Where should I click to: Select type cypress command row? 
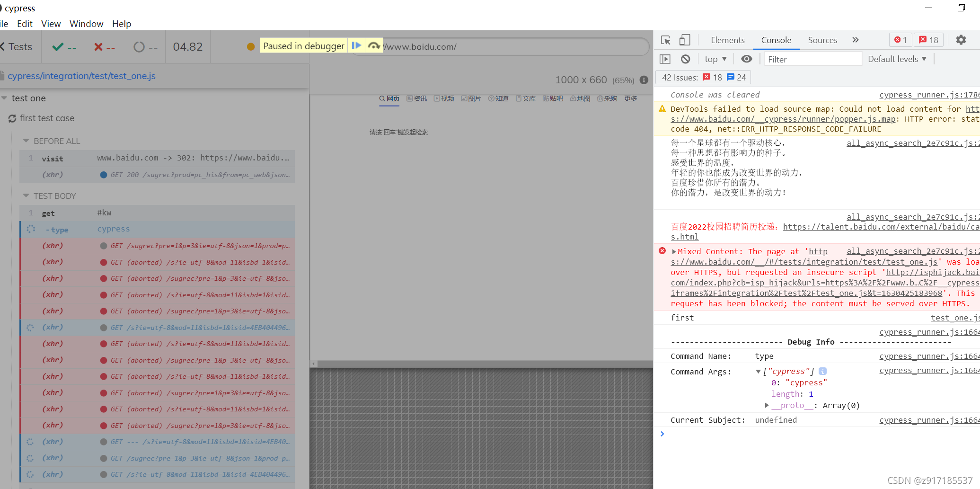click(x=157, y=229)
